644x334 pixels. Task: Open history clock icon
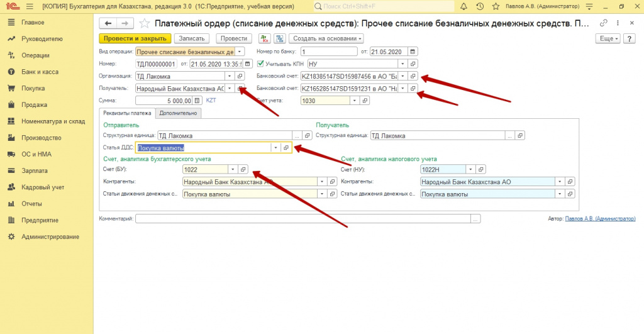point(480,6)
